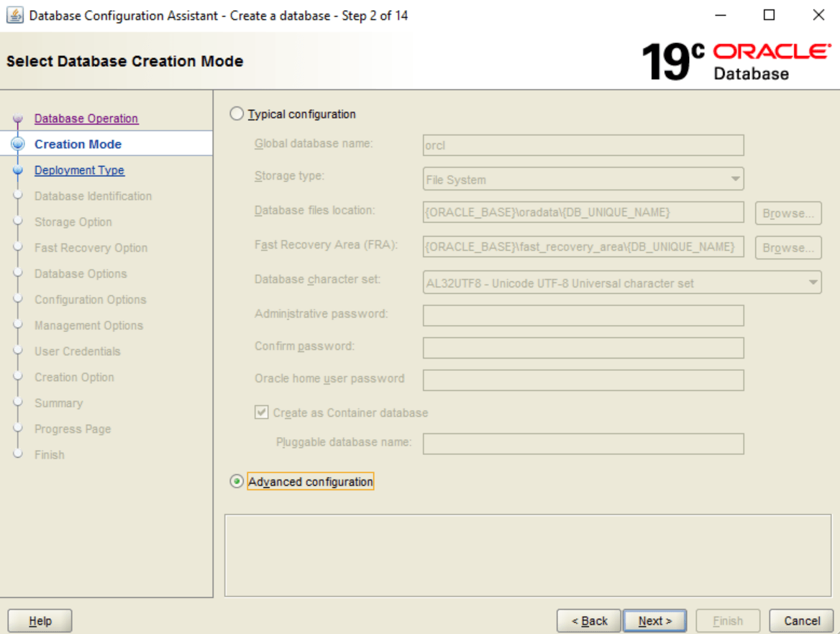Cancel the database creation wizard

(801, 620)
